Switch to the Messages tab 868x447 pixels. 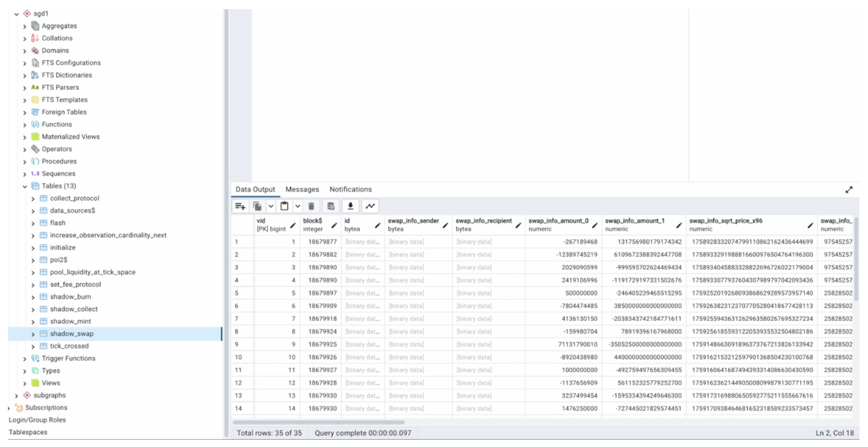click(x=302, y=190)
